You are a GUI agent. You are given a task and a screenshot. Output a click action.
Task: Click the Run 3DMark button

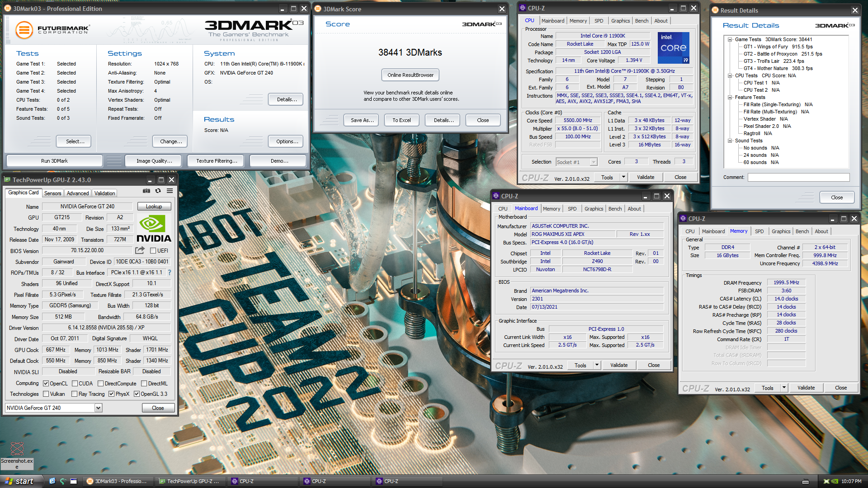54,161
